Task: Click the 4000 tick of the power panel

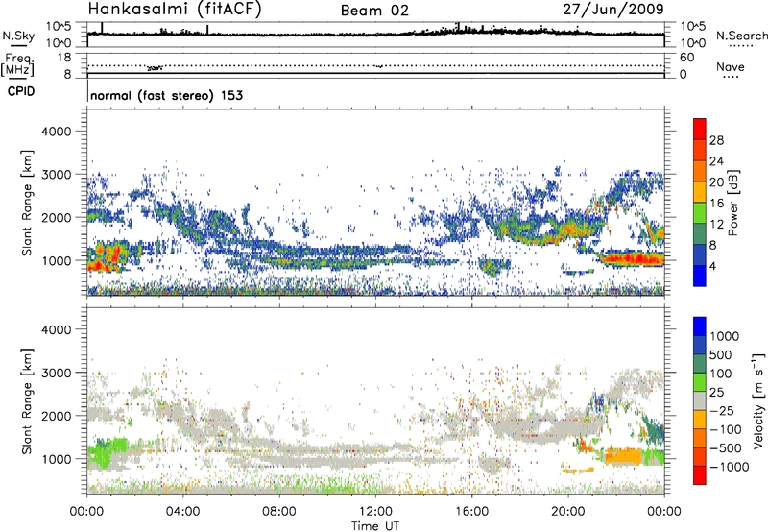Action: 57,132
